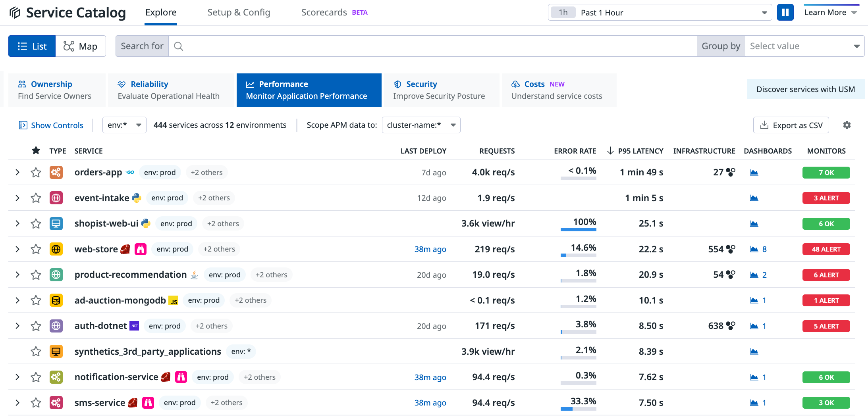
Task: Open the env:* filter dropdown
Action: pyautogui.click(x=124, y=125)
